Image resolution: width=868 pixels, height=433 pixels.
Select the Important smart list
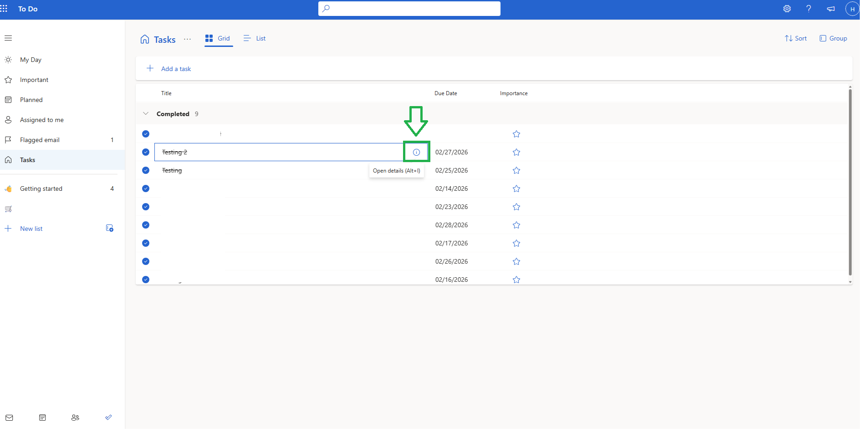click(34, 80)
